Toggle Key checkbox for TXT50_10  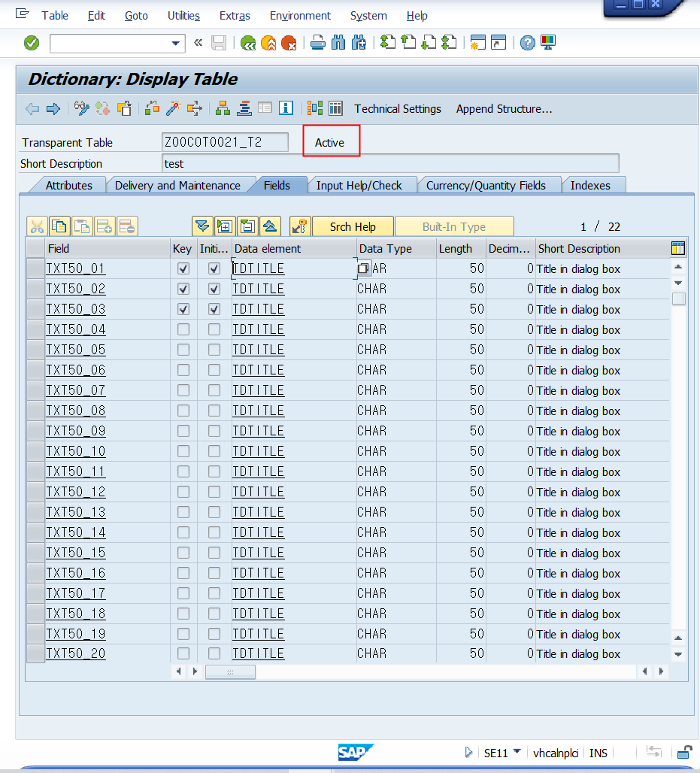(183, 451)
